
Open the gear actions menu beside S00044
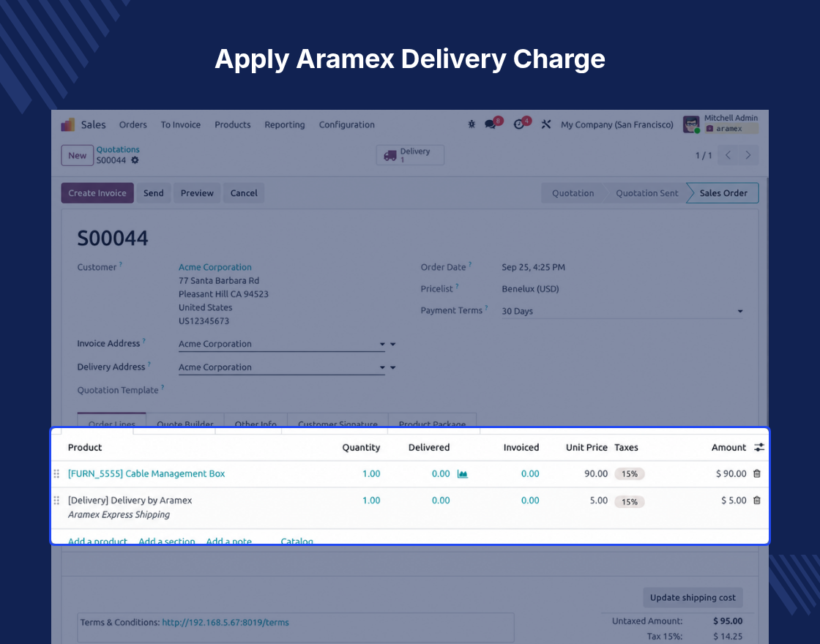point(135,160)
